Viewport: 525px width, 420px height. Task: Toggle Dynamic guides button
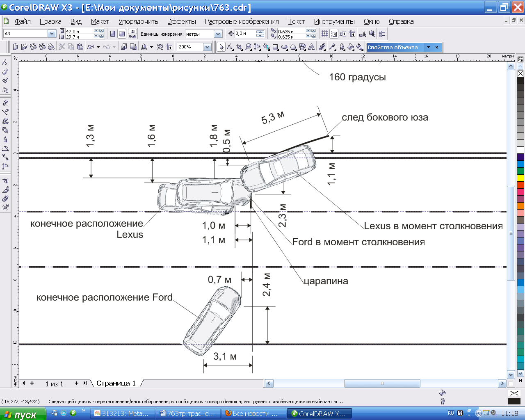click(x=352, y=34)
